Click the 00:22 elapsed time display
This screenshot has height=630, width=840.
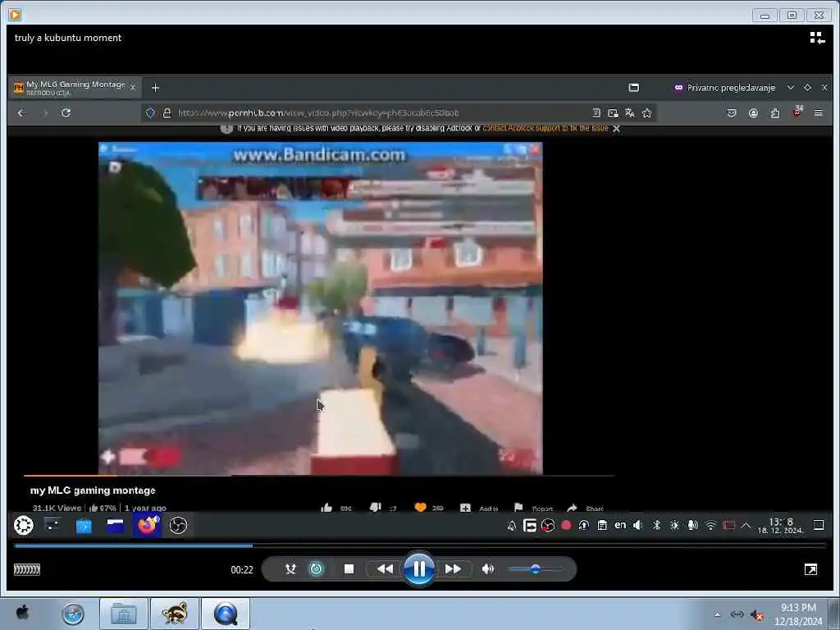click(242, 570)
